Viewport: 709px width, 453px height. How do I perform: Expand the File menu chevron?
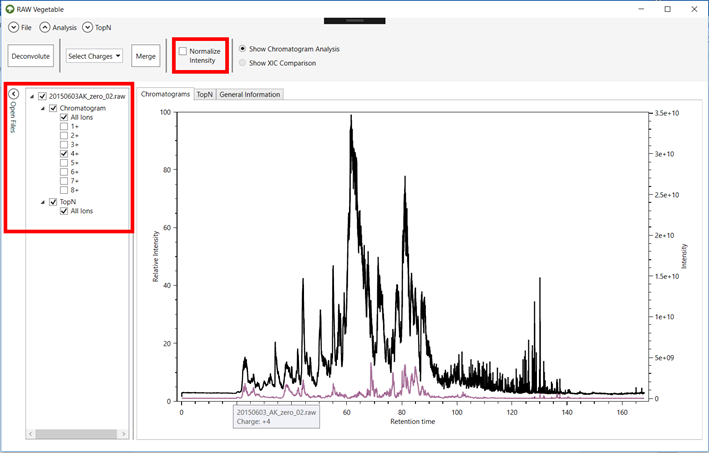click(x=14, y=28)
